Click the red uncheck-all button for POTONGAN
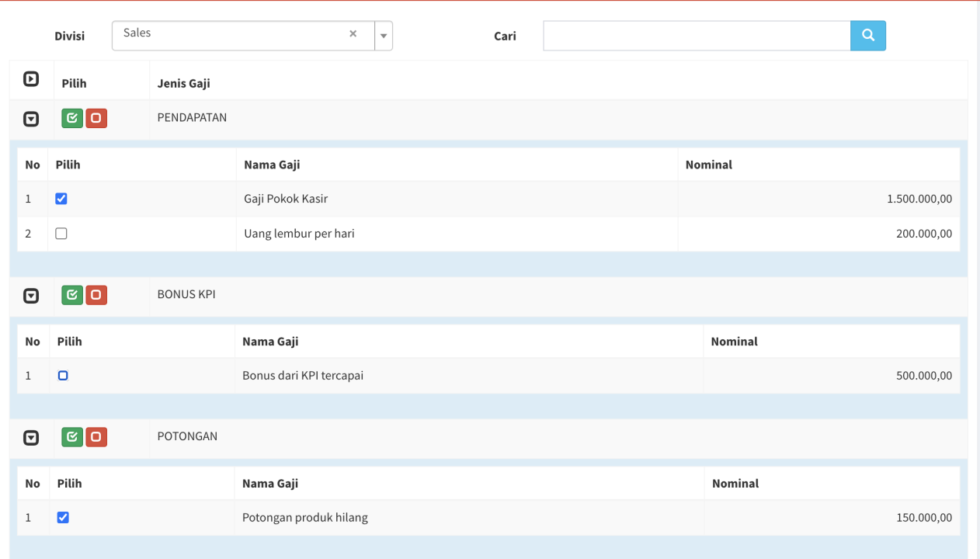Viewport: 980px width, 559px height. (x=96, y=437)
